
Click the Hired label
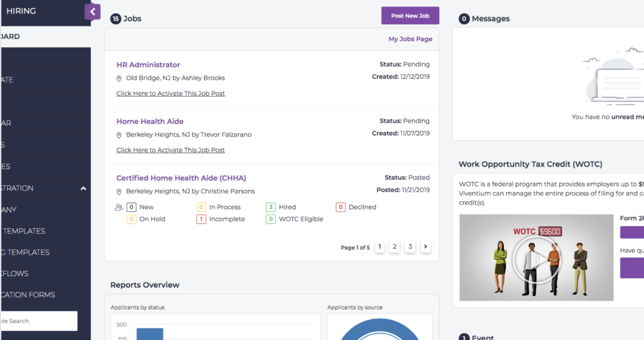(287, 207)
